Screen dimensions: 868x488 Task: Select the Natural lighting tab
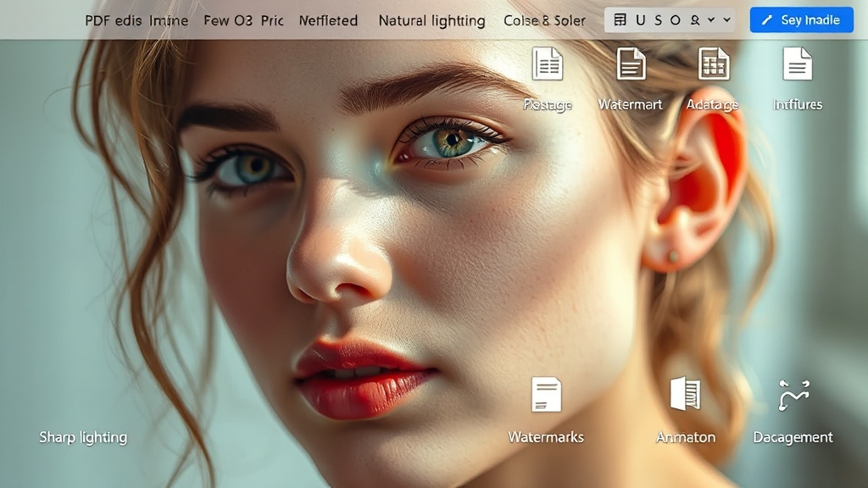431,20
